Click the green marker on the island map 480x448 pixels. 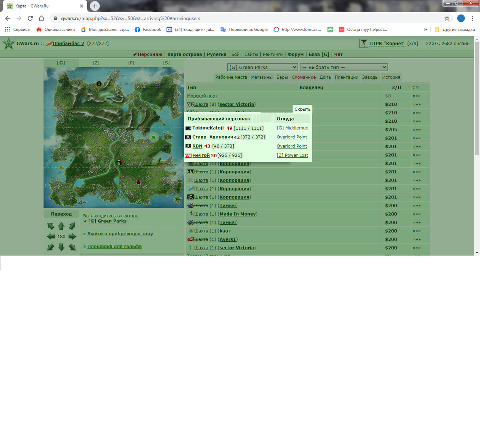(153, 137)
